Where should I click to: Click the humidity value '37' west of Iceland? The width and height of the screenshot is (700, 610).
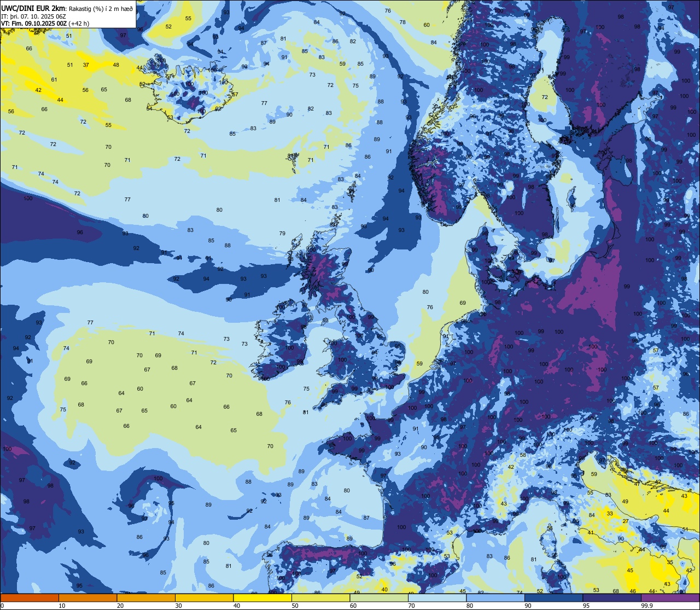pyautogui.click(x=86, y=65)
